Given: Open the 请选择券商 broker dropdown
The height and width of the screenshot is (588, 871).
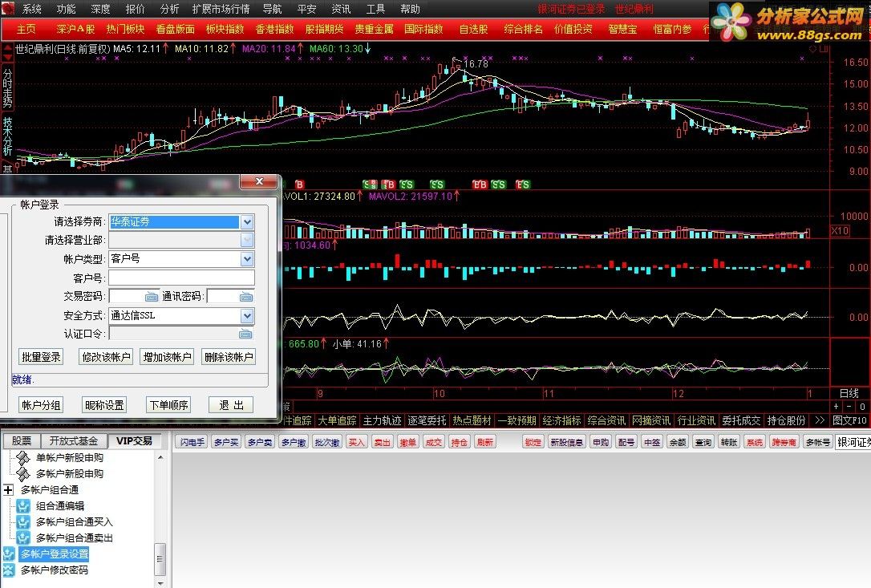Looking at the screenshot, I should (x=247, y=221).
